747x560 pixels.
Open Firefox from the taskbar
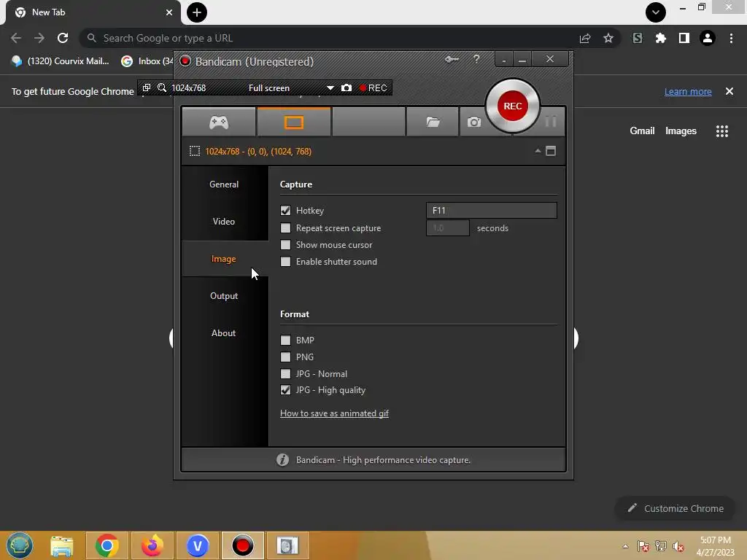click(x=152, y=545)
